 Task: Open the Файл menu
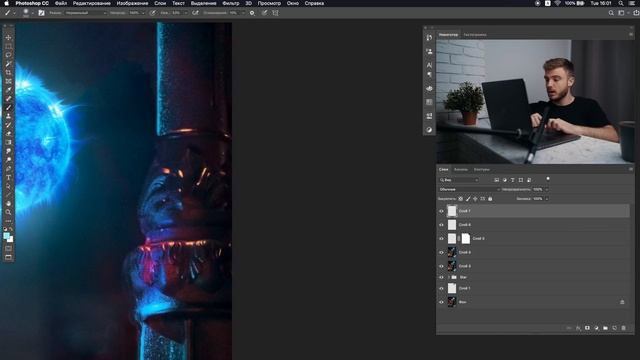(x=61, y=3)
